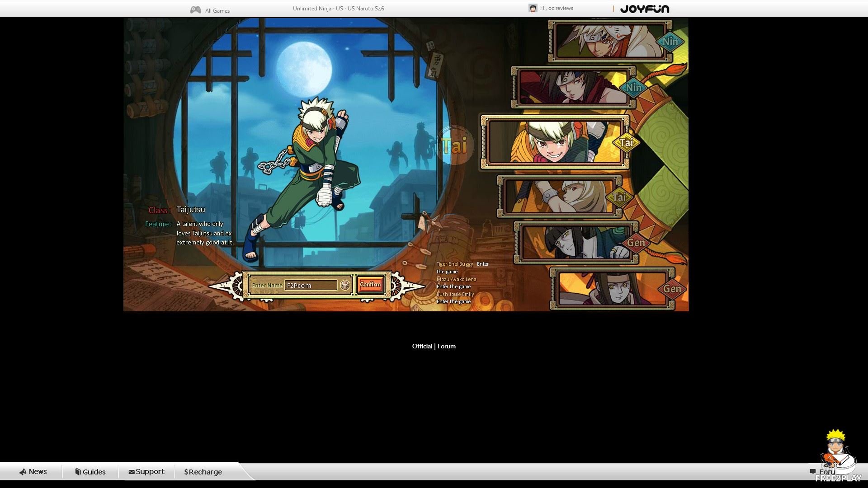Select the female Tai character with long blonde hair

coord(559,197)
